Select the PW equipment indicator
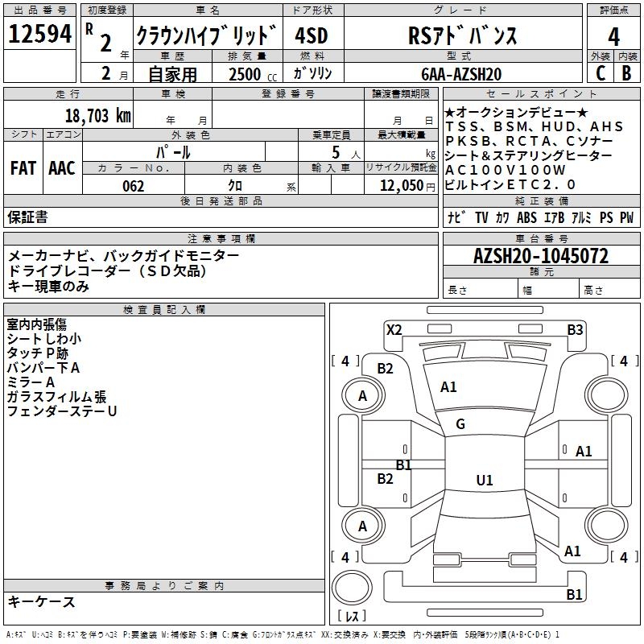The image size is (644, 644). pyautogui.click(x=625, y=217)
